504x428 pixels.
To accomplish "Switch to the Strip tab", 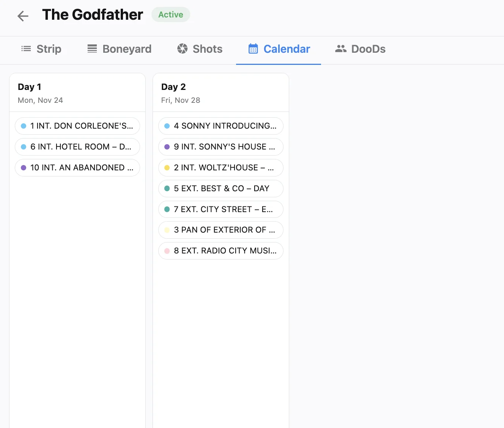I will click(41, 49).
